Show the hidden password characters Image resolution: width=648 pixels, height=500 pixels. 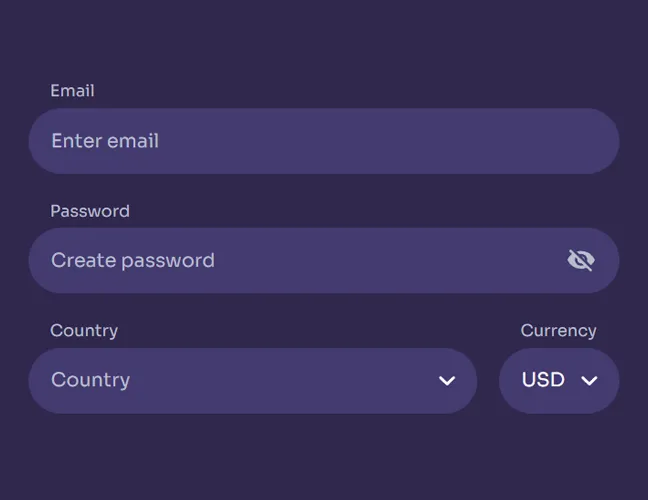[x=580, y=260]
